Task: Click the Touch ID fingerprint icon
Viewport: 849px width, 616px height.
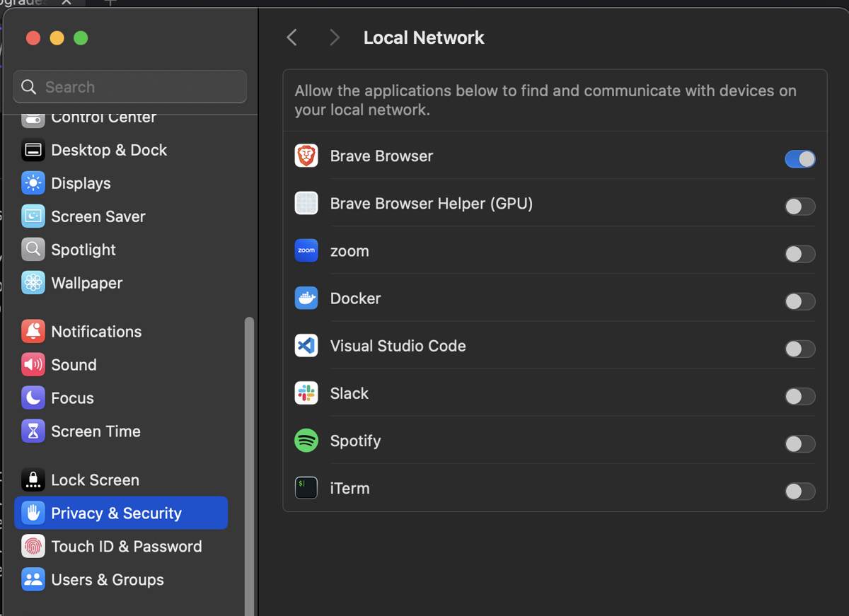Action: (x=33, y=546)
